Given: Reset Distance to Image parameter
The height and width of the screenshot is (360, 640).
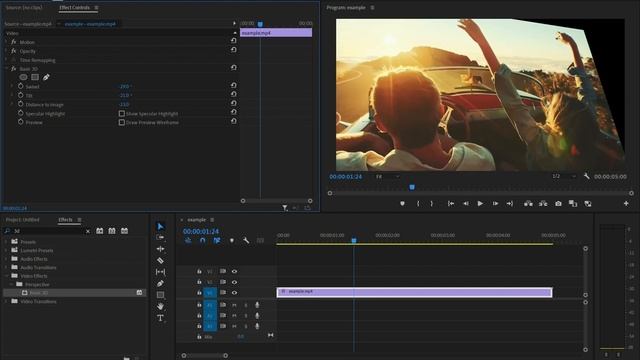Looking at the screenshot, I should coord(233,104).
